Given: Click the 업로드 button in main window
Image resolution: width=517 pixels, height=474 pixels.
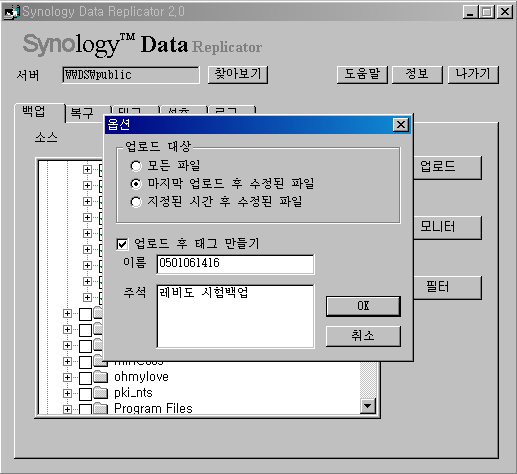Looking at the screenshot, I should [447, 167].
